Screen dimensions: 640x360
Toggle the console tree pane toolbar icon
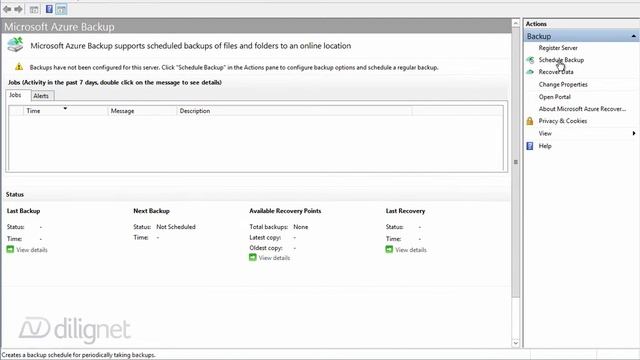click(x=34, y=9)
